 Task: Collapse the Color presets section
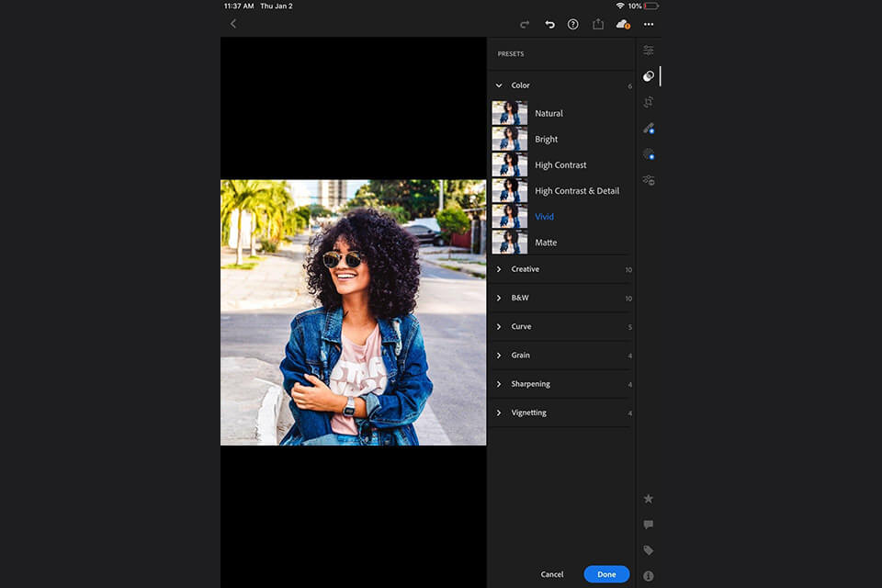(x=499, y=85)
